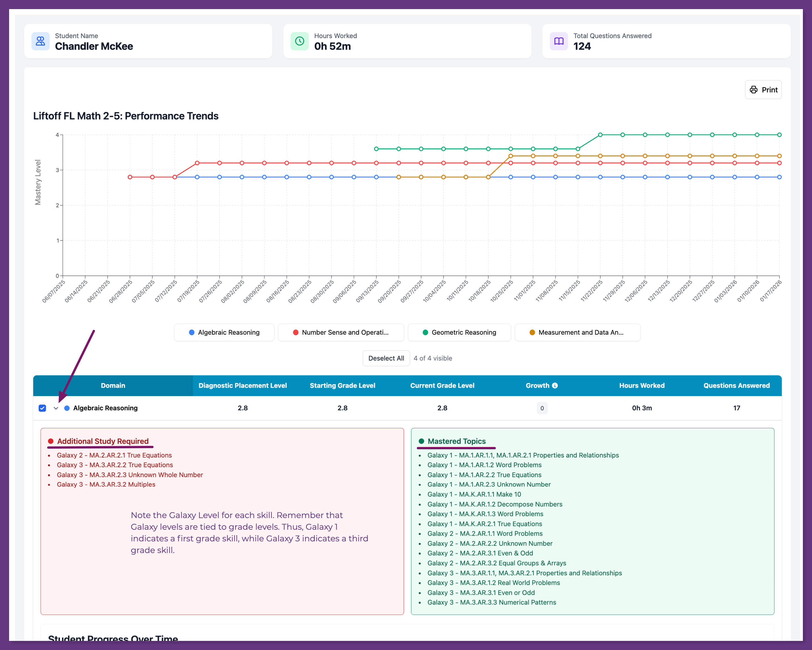The width and height of the screenshot is (812, 650).
Task: Click the hours worked clock icon
Action: 299,41
